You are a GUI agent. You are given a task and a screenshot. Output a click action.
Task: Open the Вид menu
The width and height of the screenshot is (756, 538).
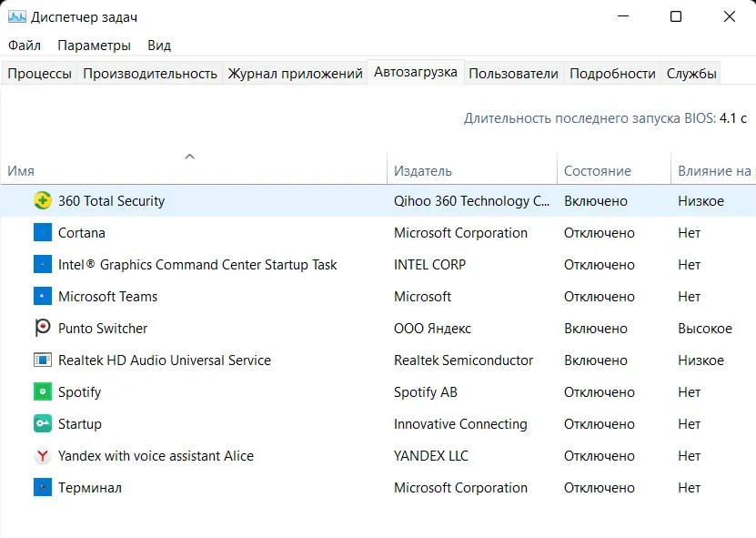[x=159, y=46]
